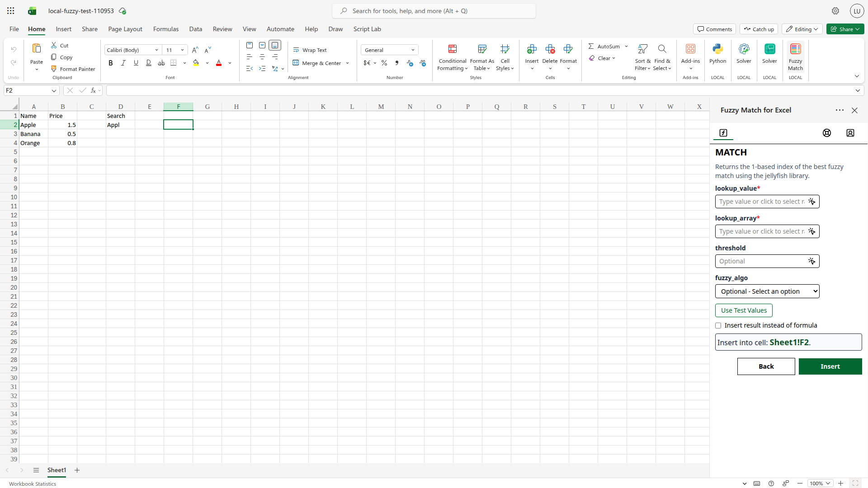Switch to the Insert tab
The image size is (868, 488).
63,29
